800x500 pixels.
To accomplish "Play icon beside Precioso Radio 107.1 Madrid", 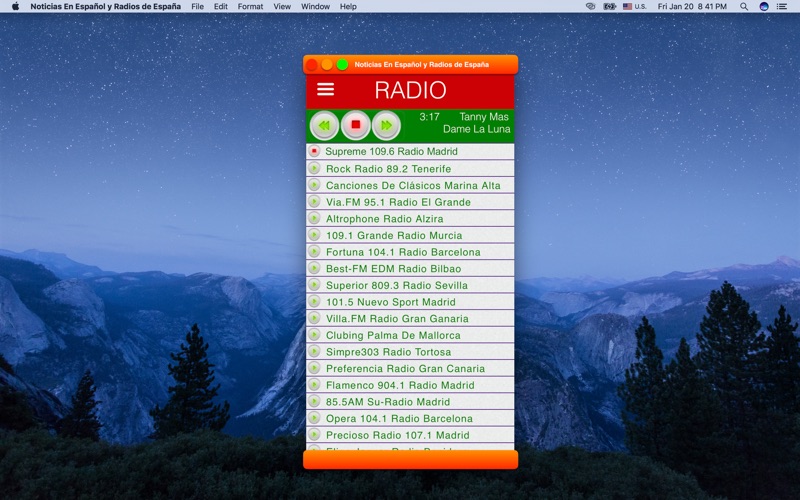I will click(314, 435).
